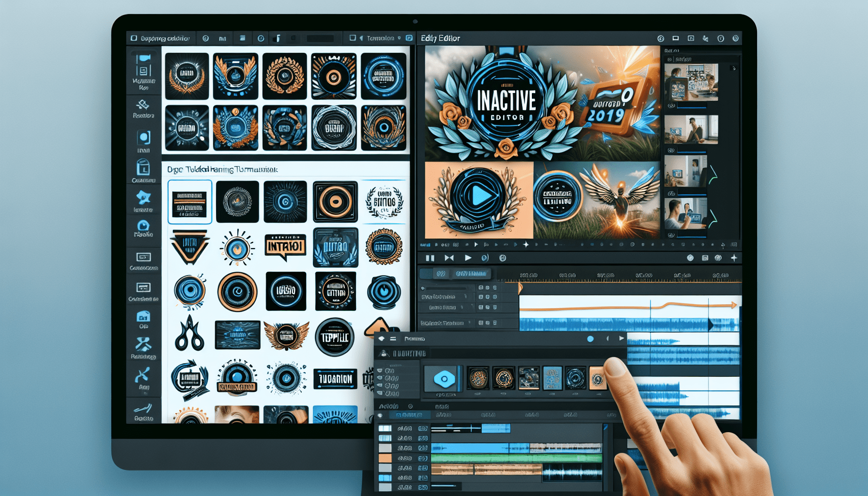Toggle the first eye-shaped icon in the floating panel's left list

pos(380,371)
